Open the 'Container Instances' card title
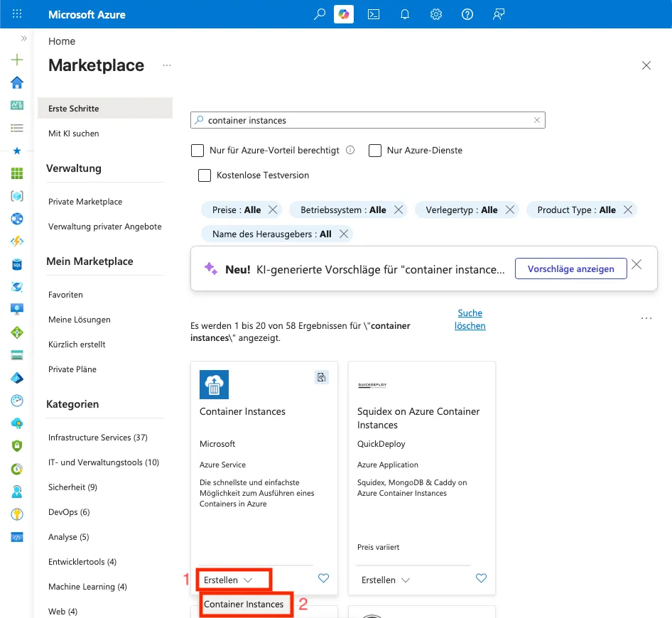This screenshot has width=672, height=618. click(242, 411)
